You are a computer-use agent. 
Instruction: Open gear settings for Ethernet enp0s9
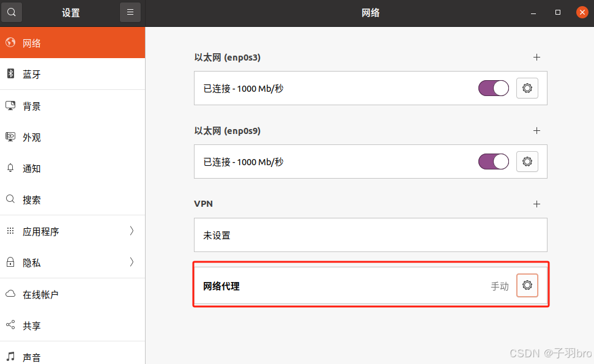(x=527, y=162)
